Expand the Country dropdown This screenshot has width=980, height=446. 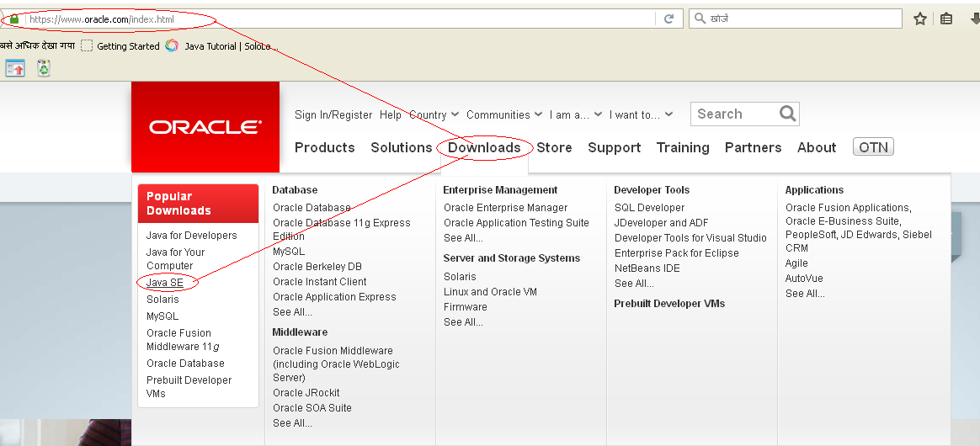434,115
